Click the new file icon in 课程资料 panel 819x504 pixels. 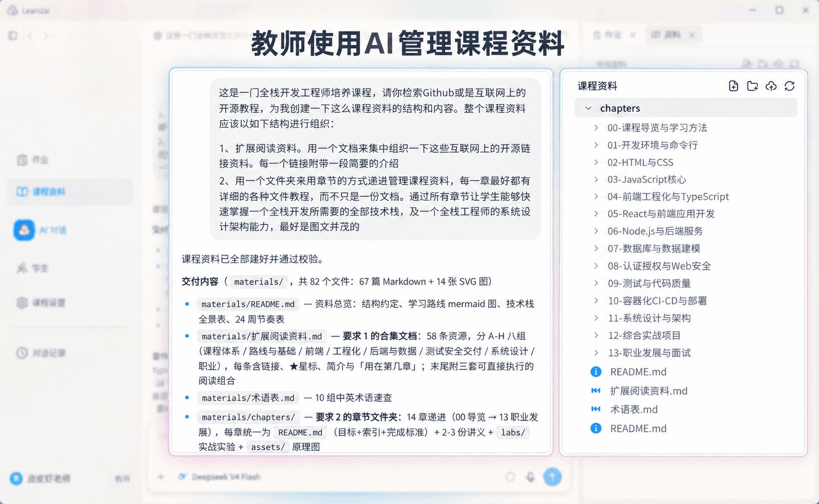pyautogui.click(x=733, y=86)
